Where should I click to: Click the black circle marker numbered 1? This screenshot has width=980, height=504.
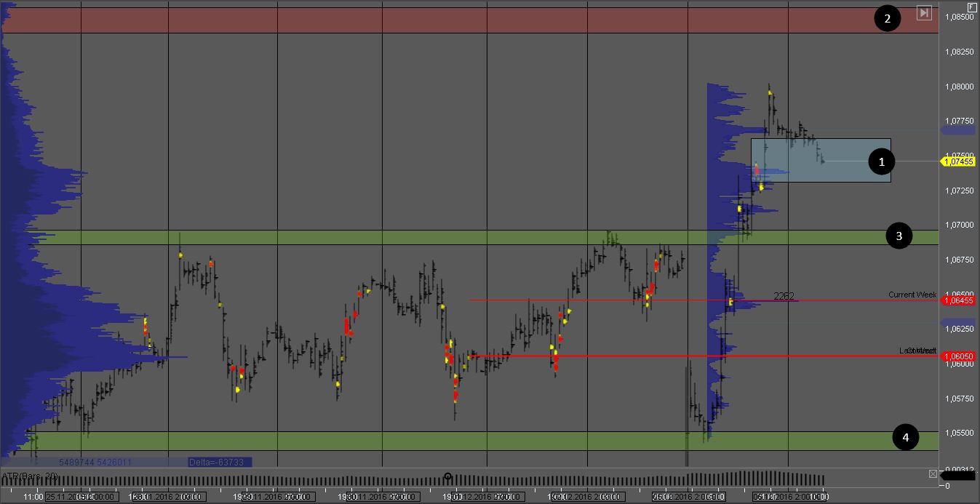pyautogui.click(x=882, y=162)
